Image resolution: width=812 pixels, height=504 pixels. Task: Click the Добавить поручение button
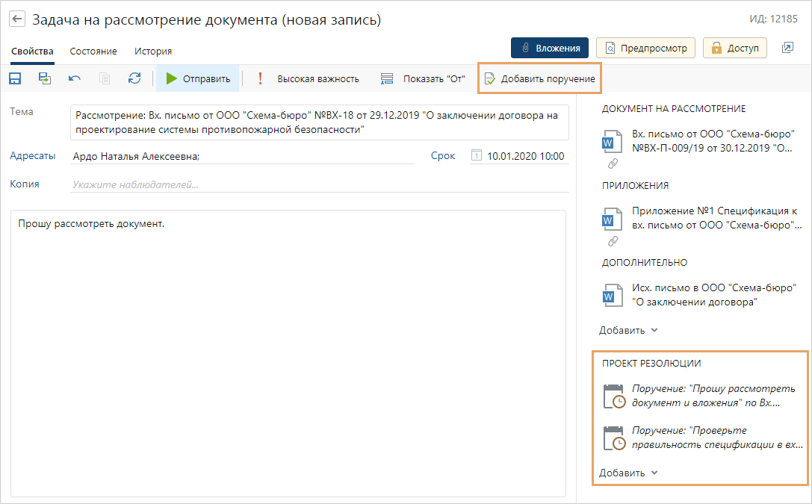539,78
